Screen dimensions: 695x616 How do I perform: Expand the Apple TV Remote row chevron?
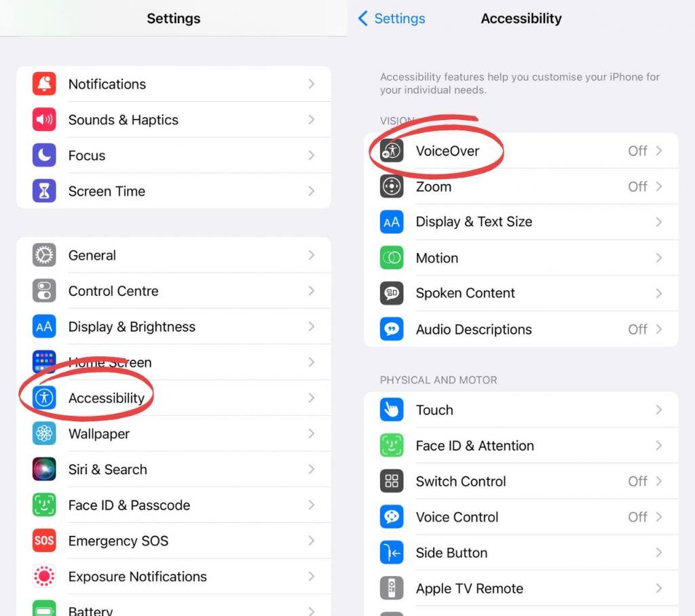click(659, 588)
